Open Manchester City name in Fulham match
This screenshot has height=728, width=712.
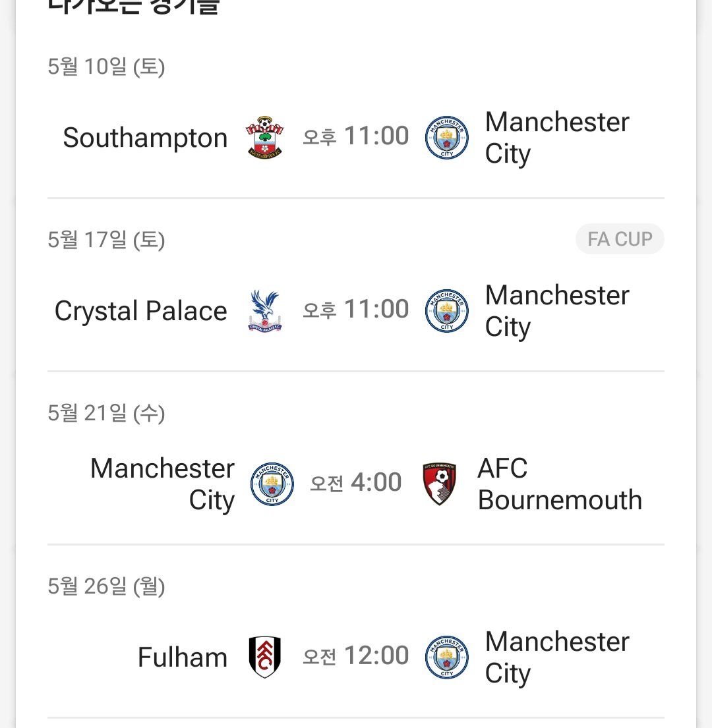coord(557,657)
